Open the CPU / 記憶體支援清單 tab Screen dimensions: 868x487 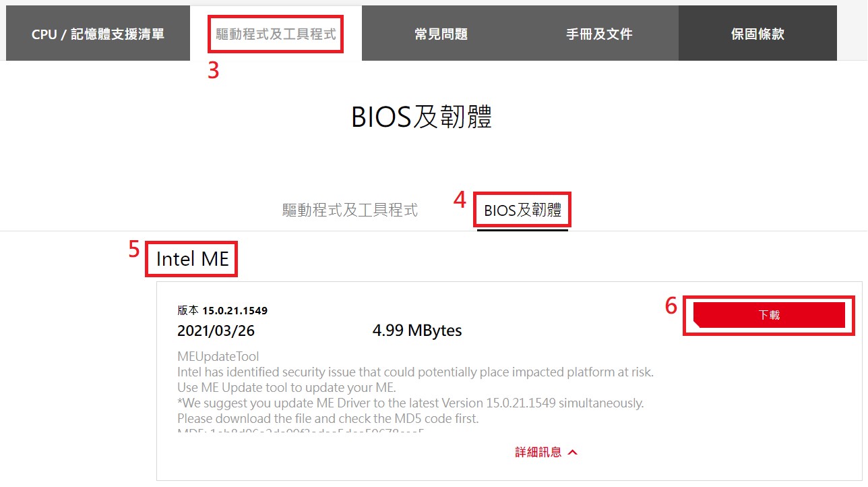click(x=98, y=34)
